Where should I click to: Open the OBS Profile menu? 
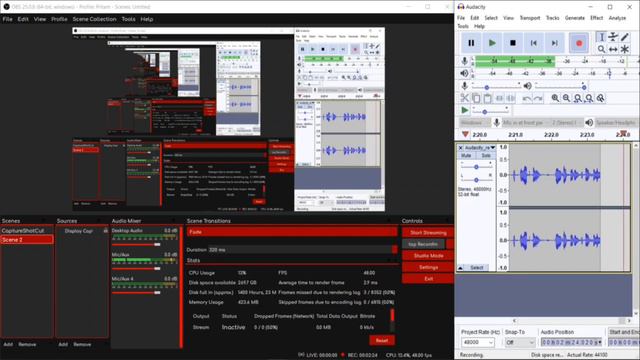[59, 19]
